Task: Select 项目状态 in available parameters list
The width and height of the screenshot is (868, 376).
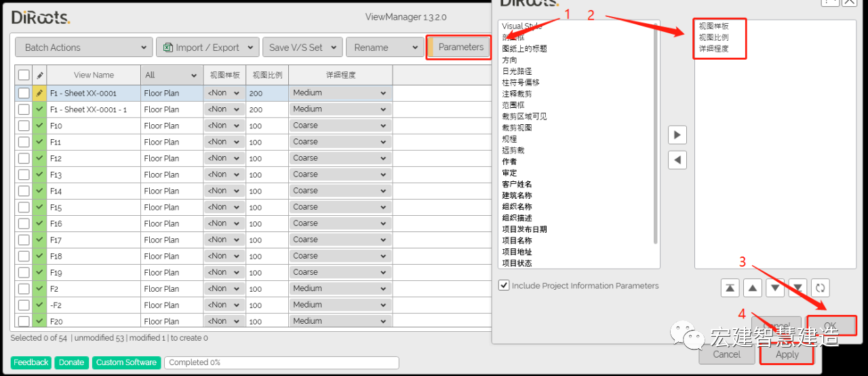Action: (x=517, y=263)
